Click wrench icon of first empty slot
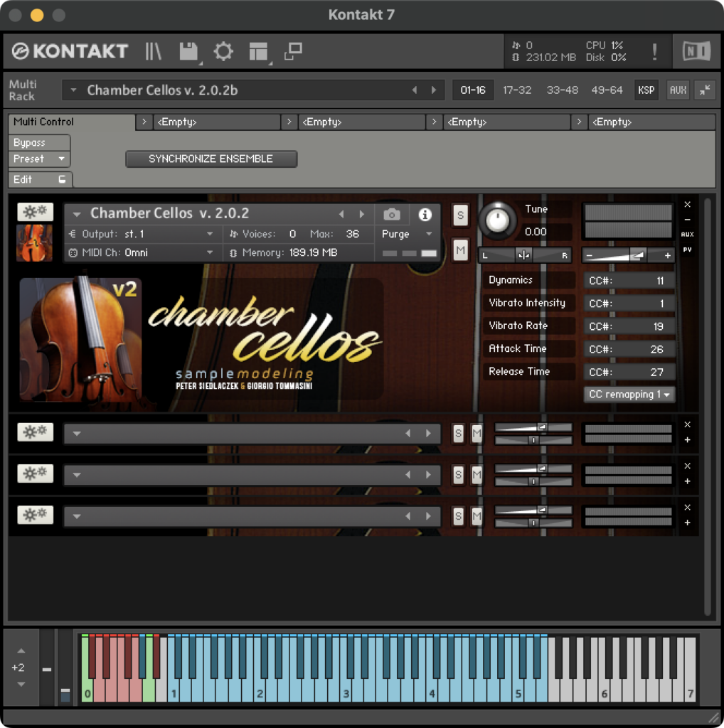 36,432
